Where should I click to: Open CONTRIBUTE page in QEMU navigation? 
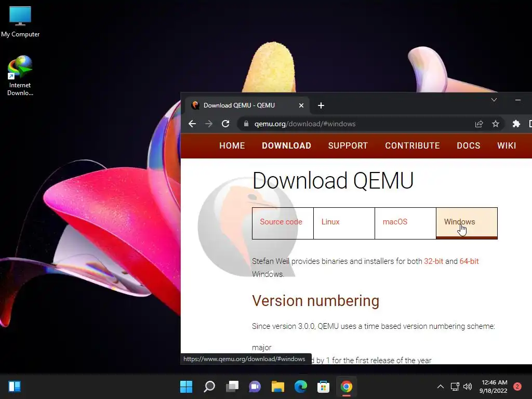coord(412,146)
